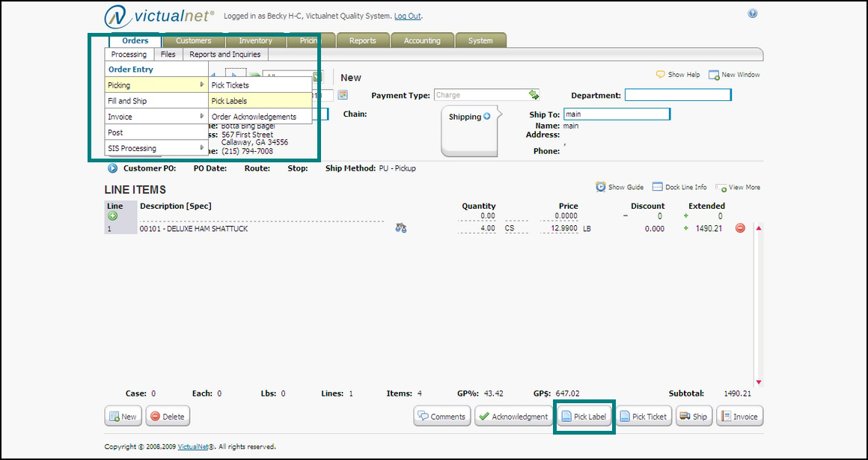
Task: Click the Show Guide text
Action: pos(626,187)
